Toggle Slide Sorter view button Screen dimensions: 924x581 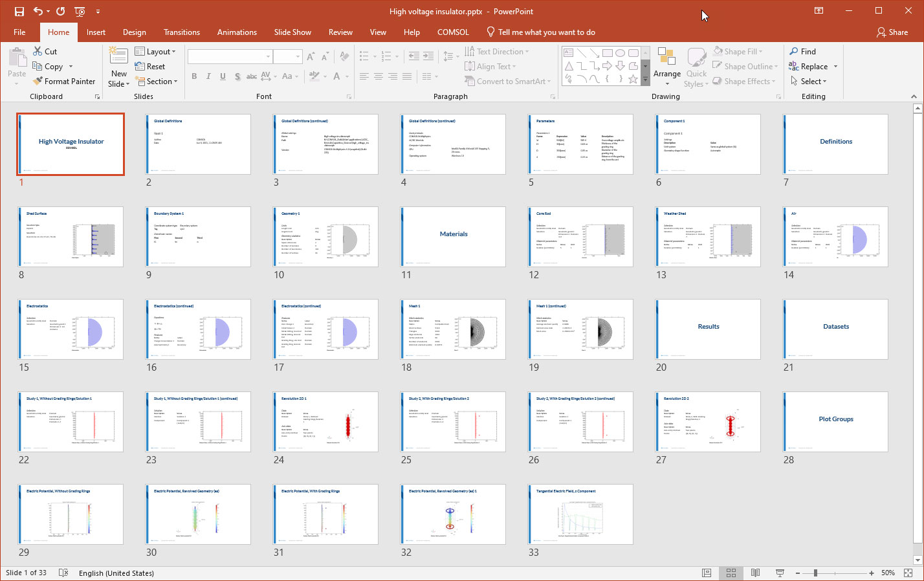731,573
